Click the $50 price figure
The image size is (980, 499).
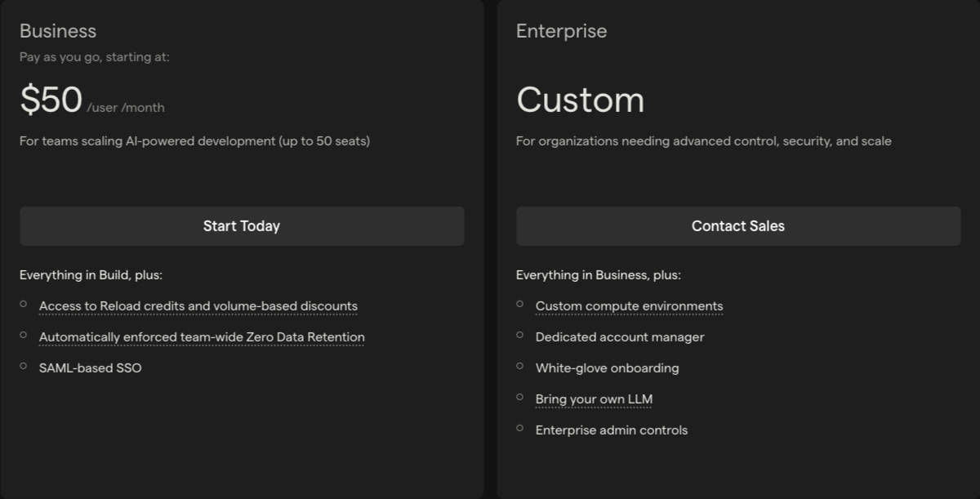point(51,100)
